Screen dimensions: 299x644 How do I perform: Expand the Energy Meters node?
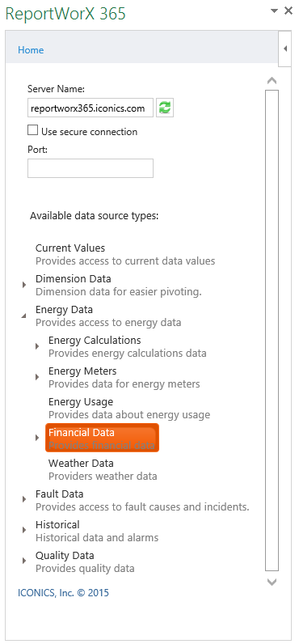pos(37,377)
